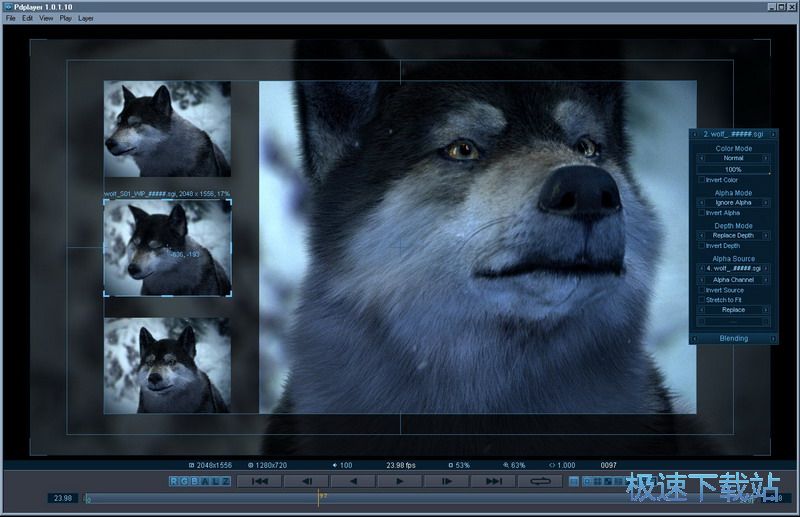Switch to next layer in panel header
This screenshot has width=800, height=517.
(773, 134)
